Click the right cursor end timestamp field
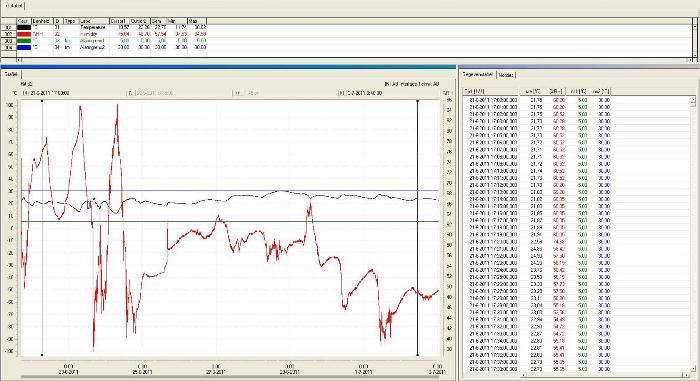This screenshot has width=700, height=381. tap(360, 93)
